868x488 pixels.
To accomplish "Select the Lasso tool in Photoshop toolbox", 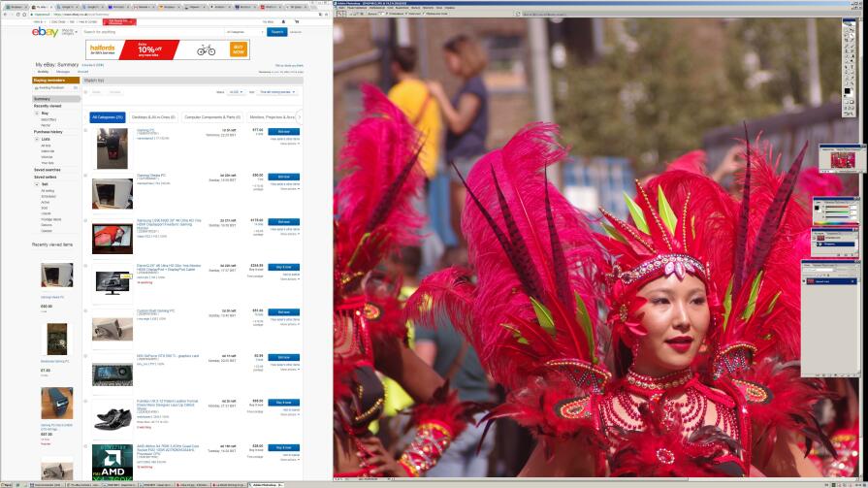I will click(847, 35).
